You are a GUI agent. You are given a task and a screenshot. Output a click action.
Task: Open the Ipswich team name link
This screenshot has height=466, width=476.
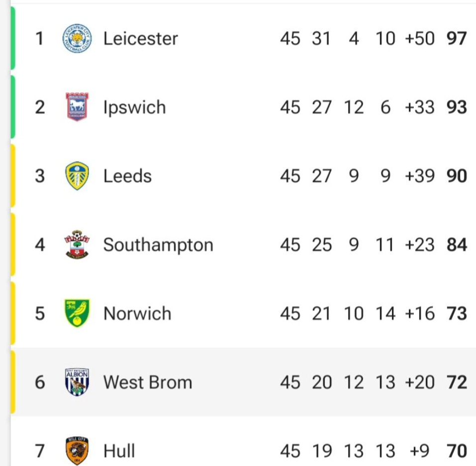point(134,107)
